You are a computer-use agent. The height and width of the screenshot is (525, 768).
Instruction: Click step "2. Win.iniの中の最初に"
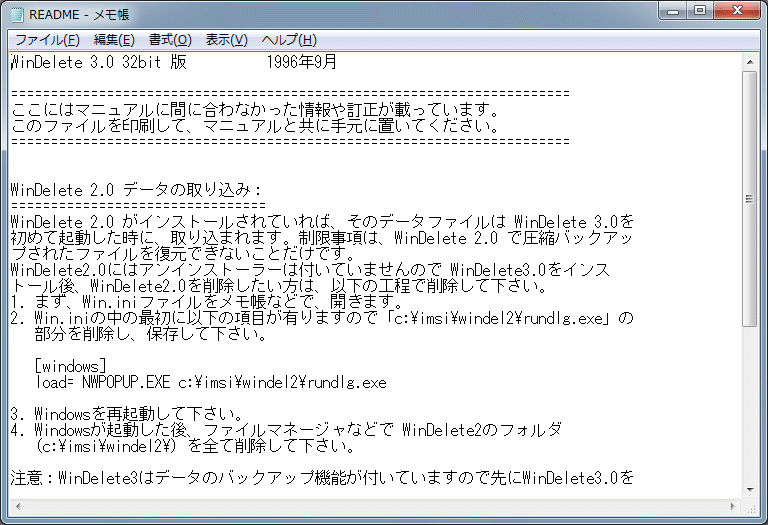pos(322,318)
